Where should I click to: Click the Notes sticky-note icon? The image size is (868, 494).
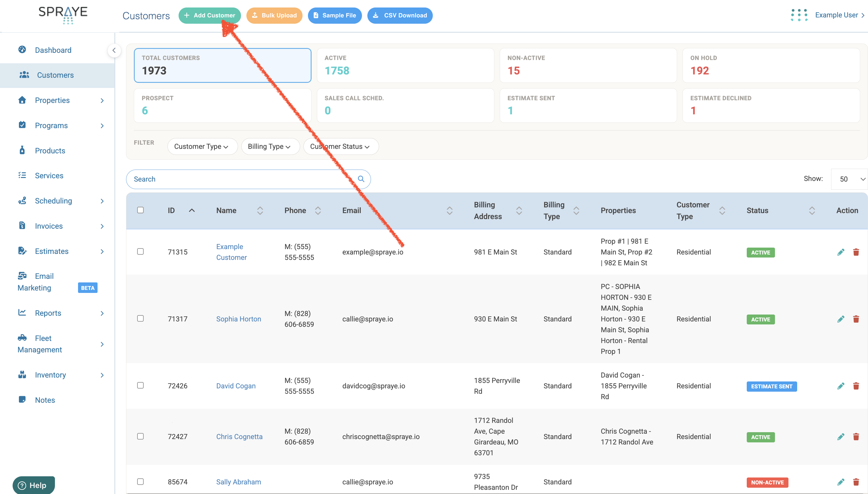point(22,399)
